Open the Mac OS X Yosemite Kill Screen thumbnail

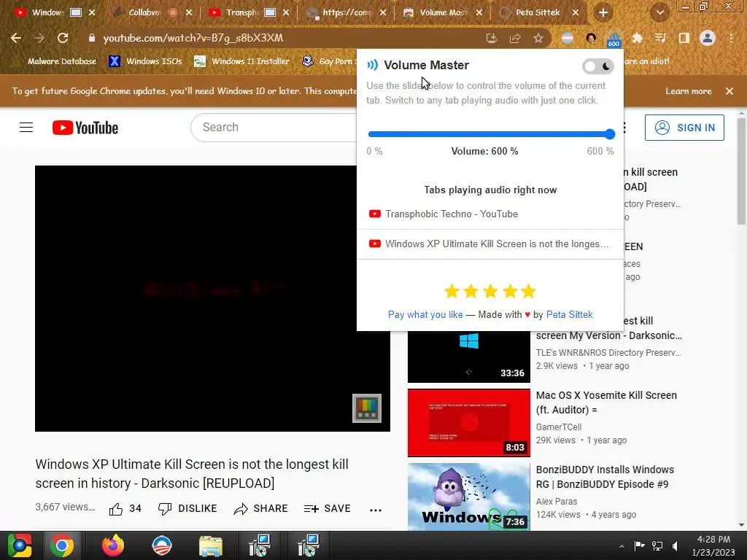pyautogui.click(x=469, y=423)
